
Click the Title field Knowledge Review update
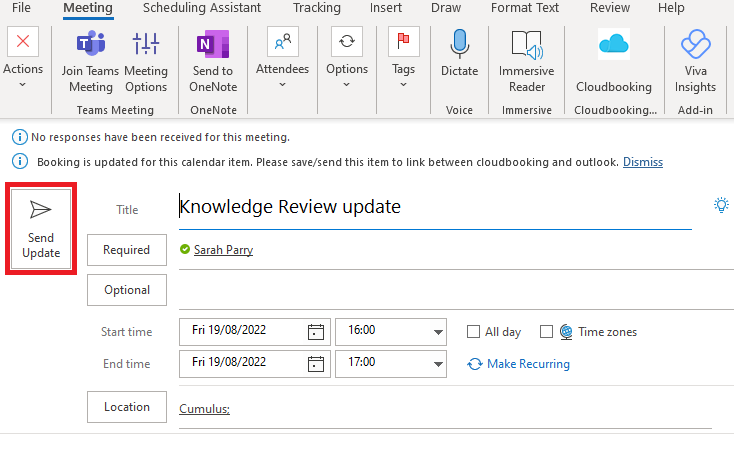pyautogui.click(x=435, y=207)
